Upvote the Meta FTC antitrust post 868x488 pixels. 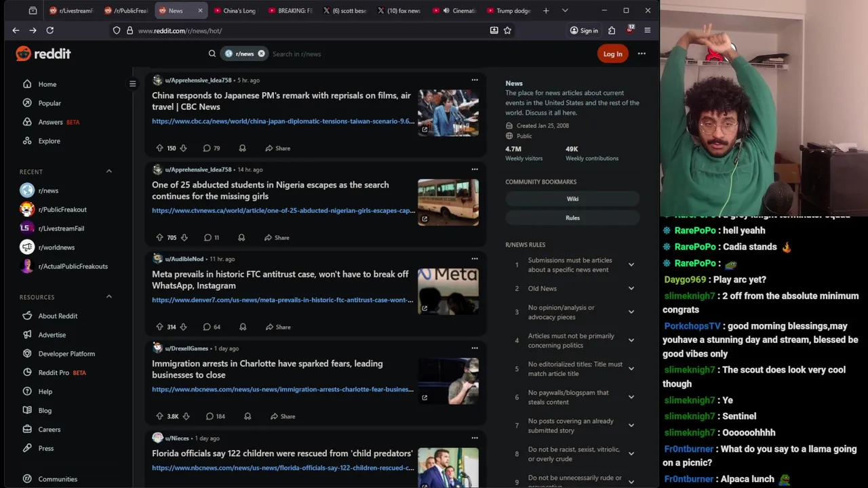(159, 327)
